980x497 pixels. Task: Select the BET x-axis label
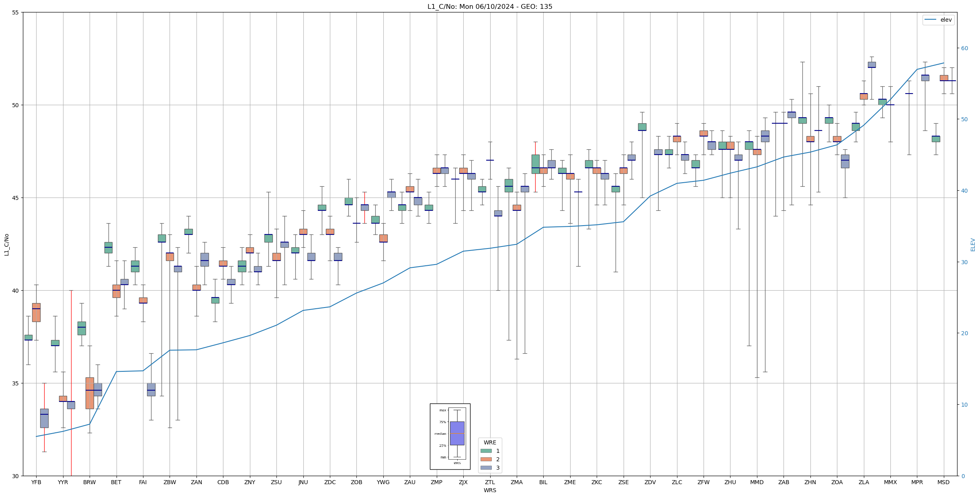(116, 482)
